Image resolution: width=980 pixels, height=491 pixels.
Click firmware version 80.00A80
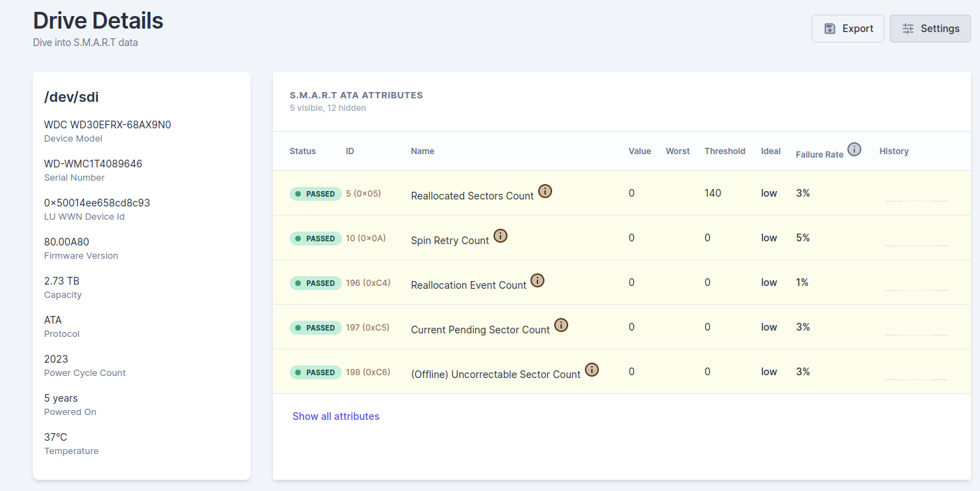(x=66, y=242)
